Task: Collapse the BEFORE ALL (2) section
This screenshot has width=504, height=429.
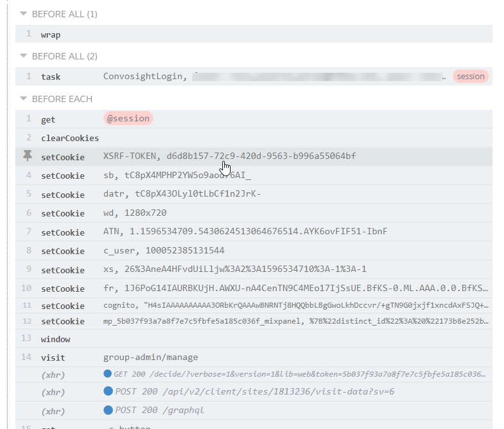Action: click(24, 56)
